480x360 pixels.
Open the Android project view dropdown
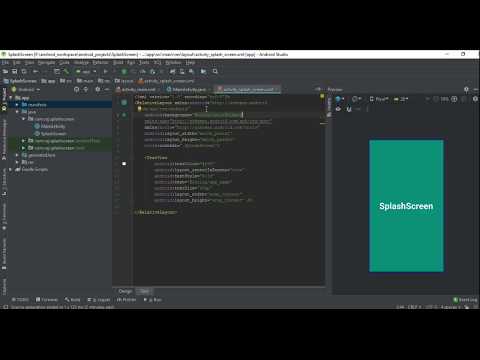(26, 90)
